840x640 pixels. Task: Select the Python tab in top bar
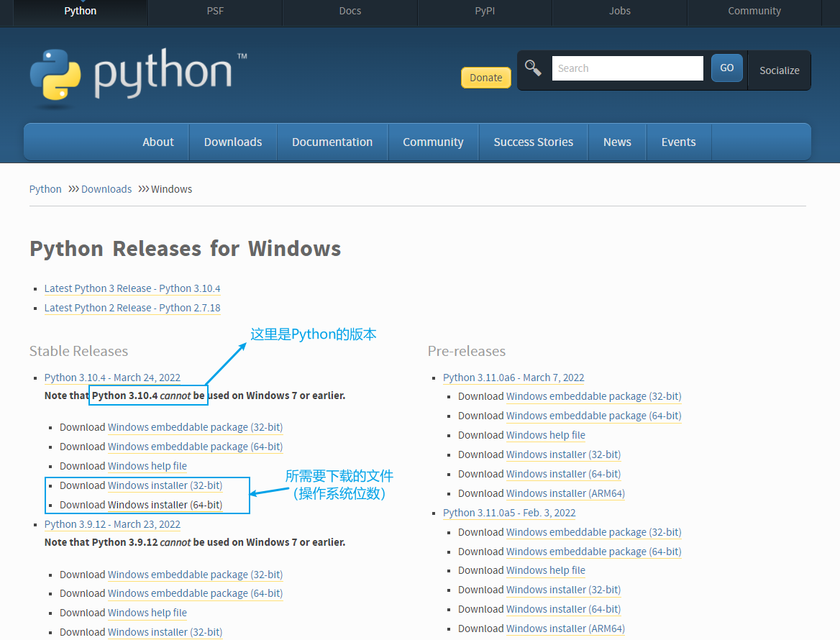[x=81, y=11]
